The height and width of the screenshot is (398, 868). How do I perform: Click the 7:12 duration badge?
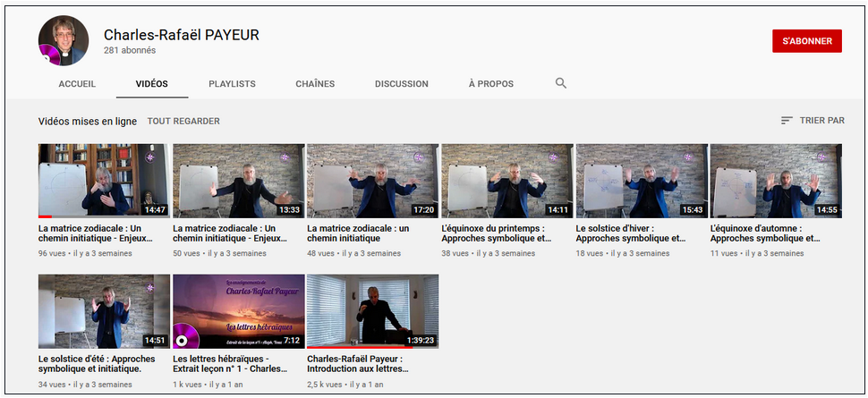(292, 340)
